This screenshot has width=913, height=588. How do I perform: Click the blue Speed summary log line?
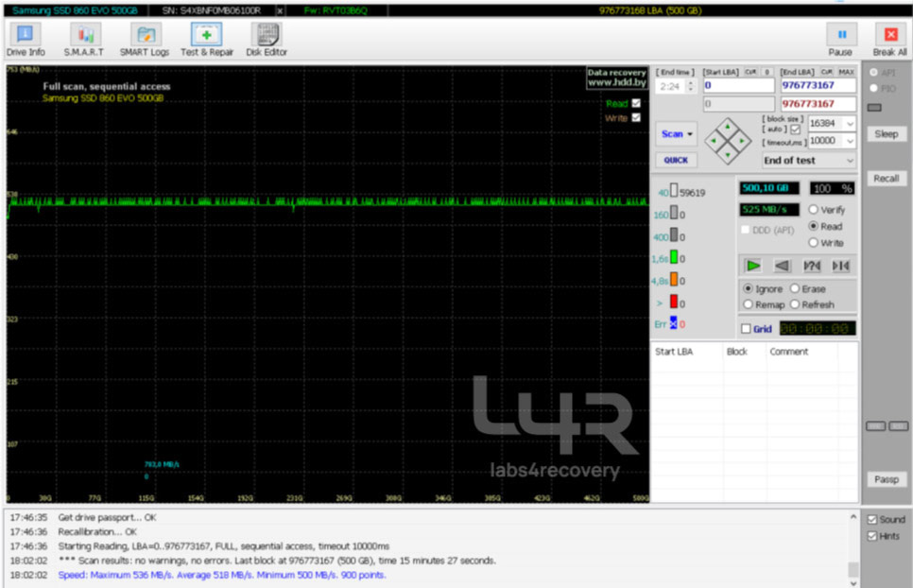222,575
